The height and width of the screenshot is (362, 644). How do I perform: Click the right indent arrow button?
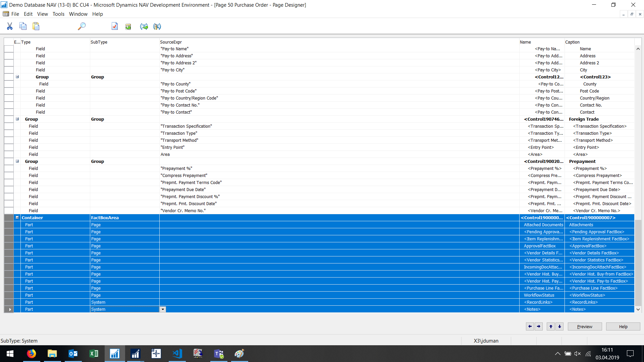point(539,326)
